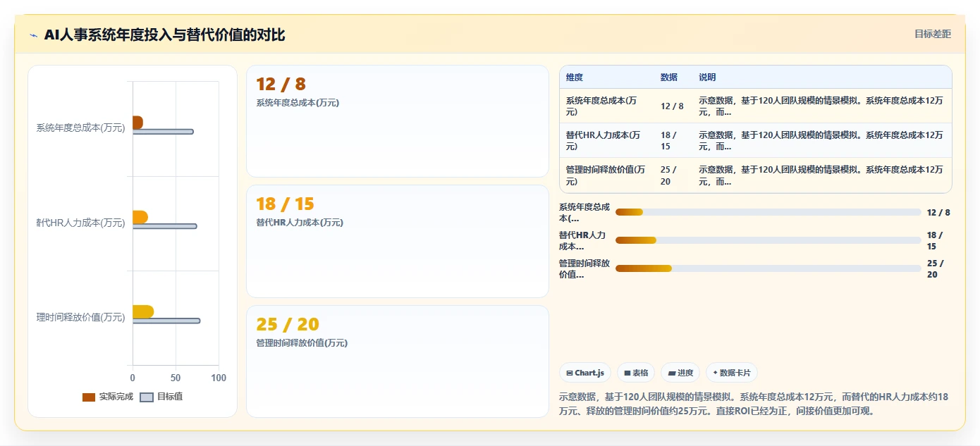The height and width of the screenshot is (446, 980).
Task: Click the 系统年度总成本 target gray bar in chart
Action: 163,132
